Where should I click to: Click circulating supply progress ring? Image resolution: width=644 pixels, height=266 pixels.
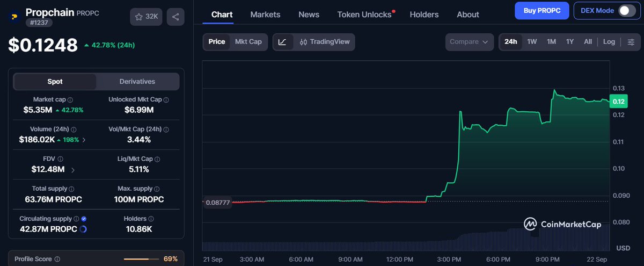tap(83, 229)
